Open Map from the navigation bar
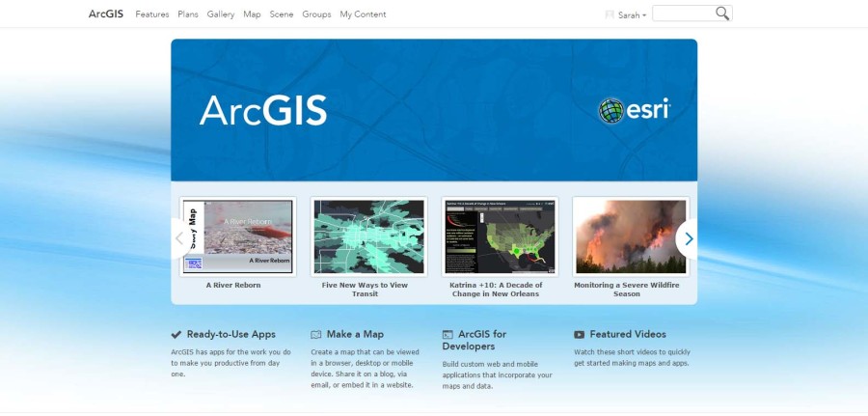 (x=252, y=14)
